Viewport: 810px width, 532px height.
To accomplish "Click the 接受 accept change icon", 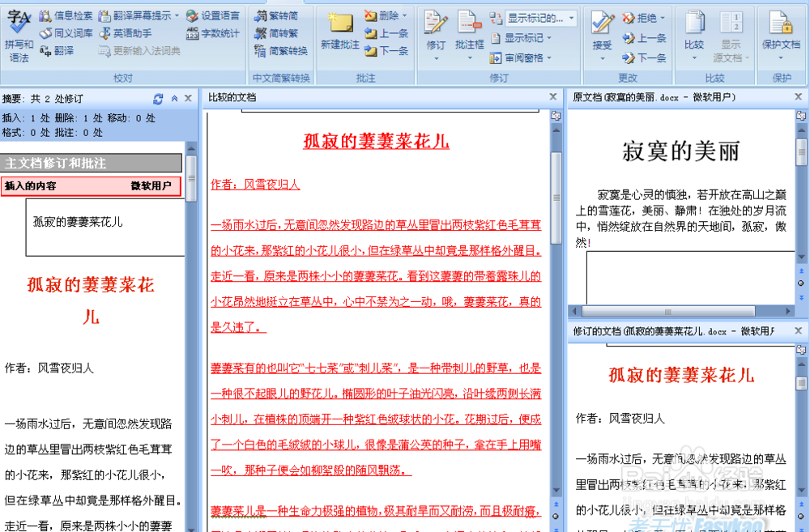I will click(x=603, y=22).
